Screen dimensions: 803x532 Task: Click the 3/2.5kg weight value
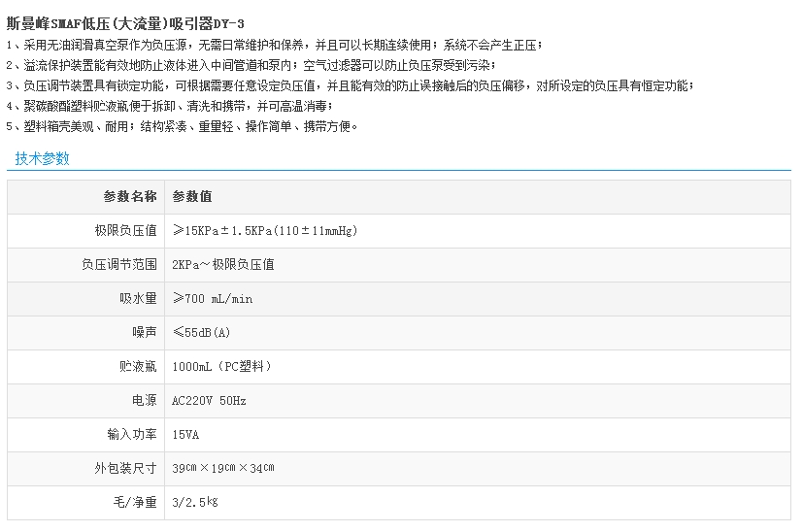click(x=194, y=502)
